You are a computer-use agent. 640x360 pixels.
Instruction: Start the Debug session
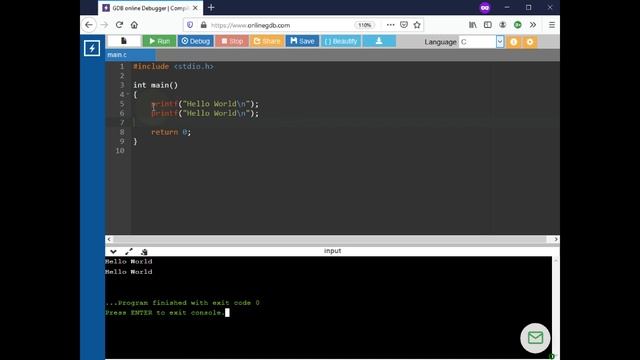click(196, 41)
